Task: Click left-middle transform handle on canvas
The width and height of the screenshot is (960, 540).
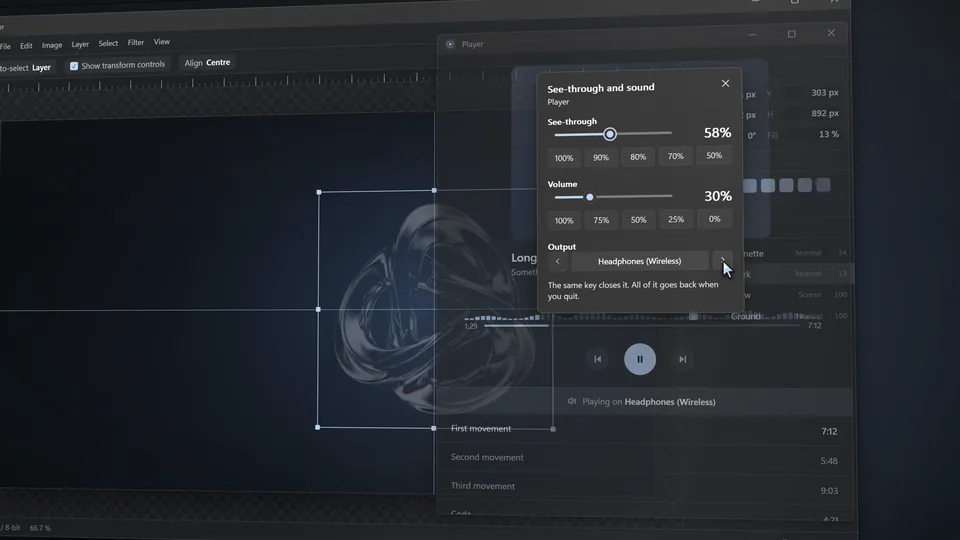Action: [x=318, y=310]
